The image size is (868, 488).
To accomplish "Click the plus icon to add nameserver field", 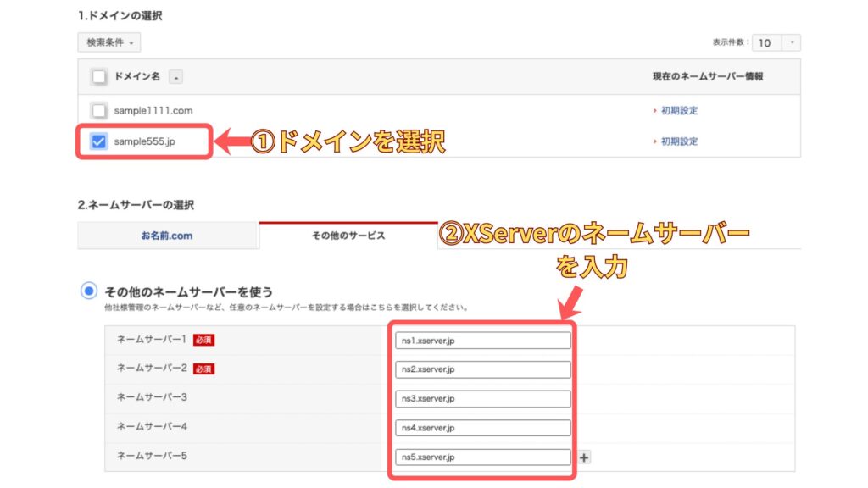I will pyautogui.click(x=585, y=457).
